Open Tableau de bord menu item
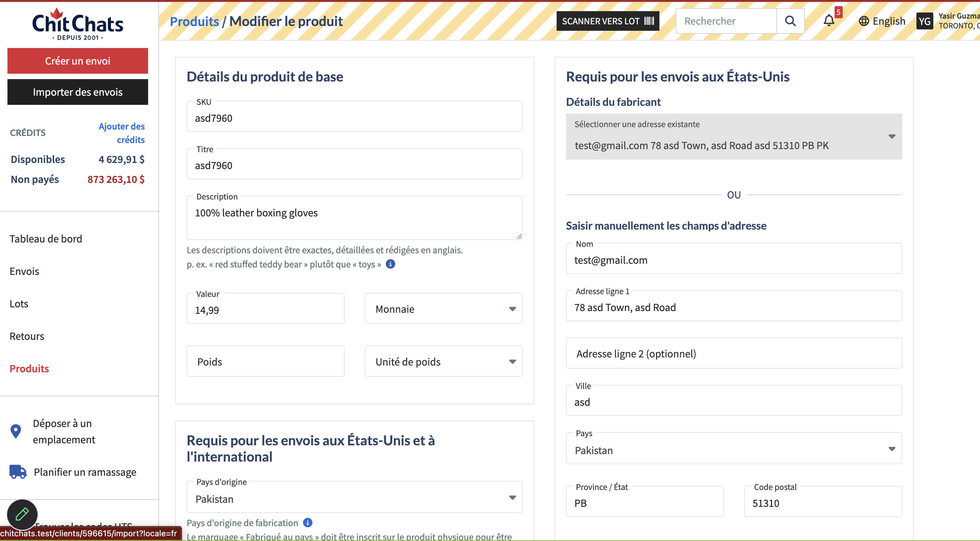Image resolution: width=980 pixels, height=541 pixels. tap(46, 238)
